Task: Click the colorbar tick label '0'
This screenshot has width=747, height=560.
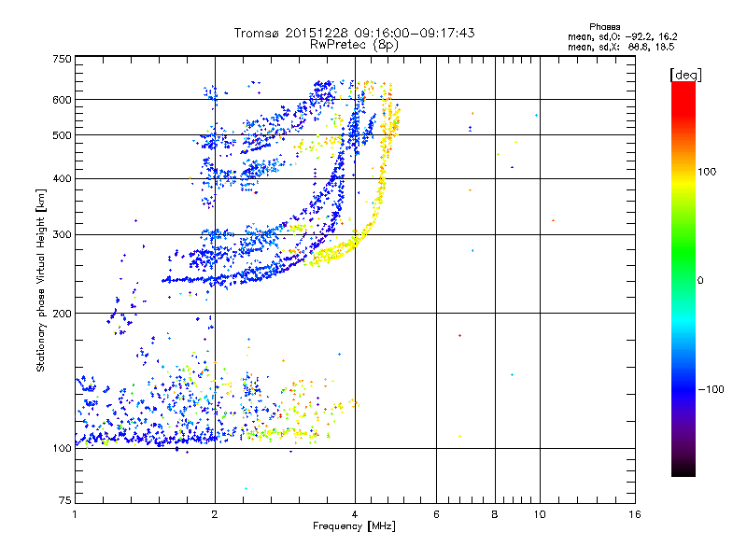Action: [x=700, y=281]
